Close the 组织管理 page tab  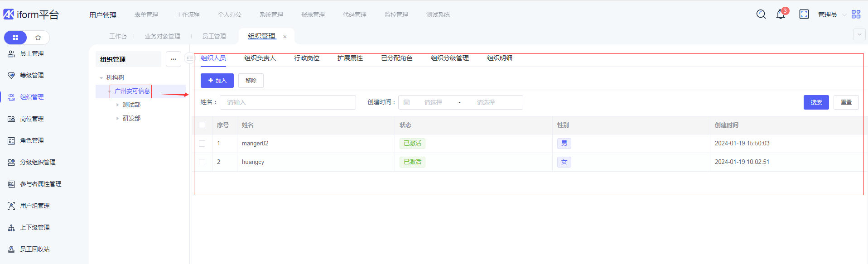[x=285, y=37]
